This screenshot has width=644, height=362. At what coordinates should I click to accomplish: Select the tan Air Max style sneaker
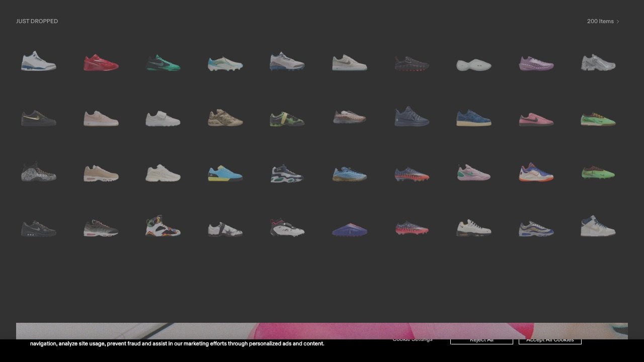(101, 173)
